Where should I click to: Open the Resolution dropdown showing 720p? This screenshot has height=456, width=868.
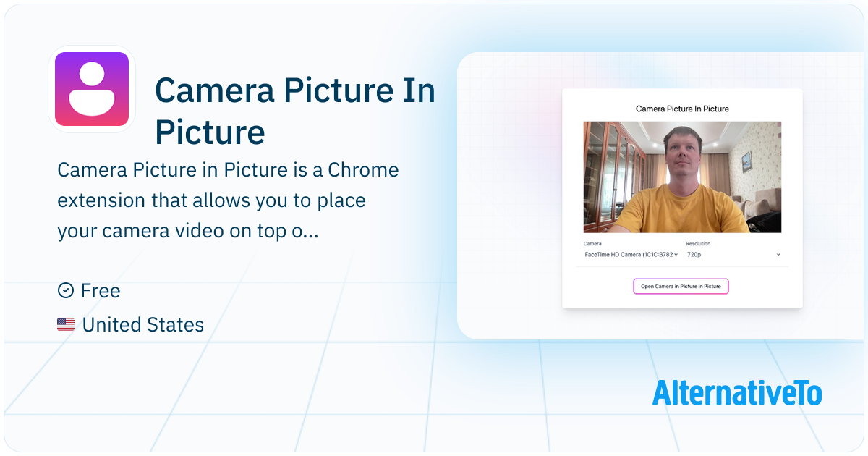tap(733, 255)
